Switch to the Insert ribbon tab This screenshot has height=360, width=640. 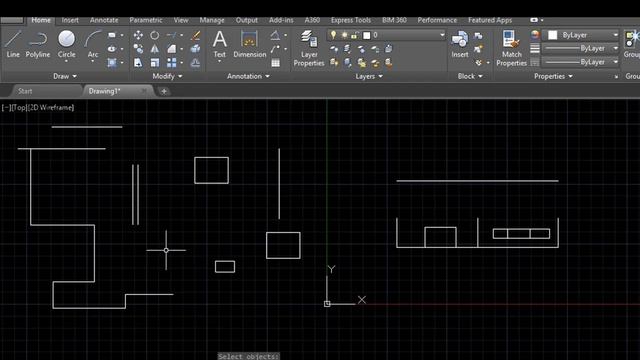pyautogui.click(x=70, y=20)
